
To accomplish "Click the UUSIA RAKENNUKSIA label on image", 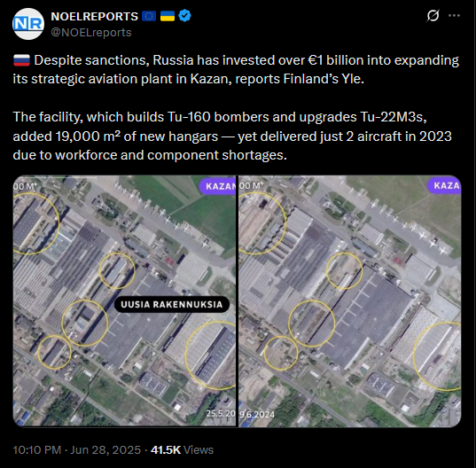I will coord(172,304).
